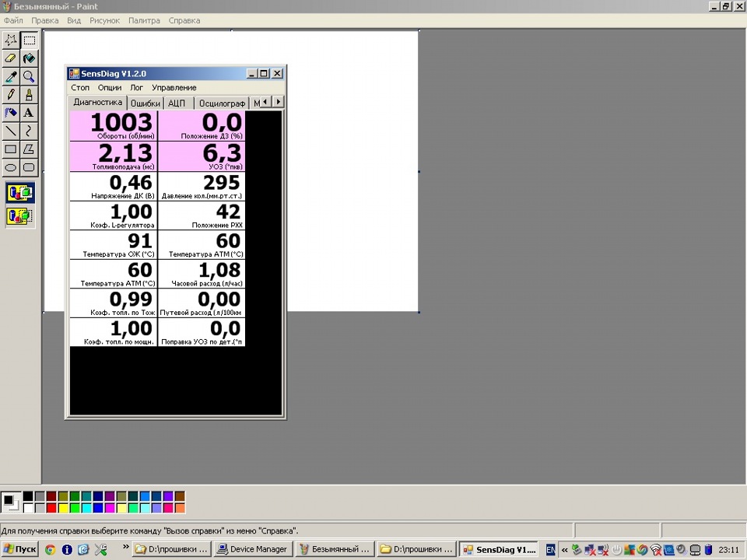Pick the Eraser tool
The height and width of the screenshot is (560, 747).
point(11,58)
